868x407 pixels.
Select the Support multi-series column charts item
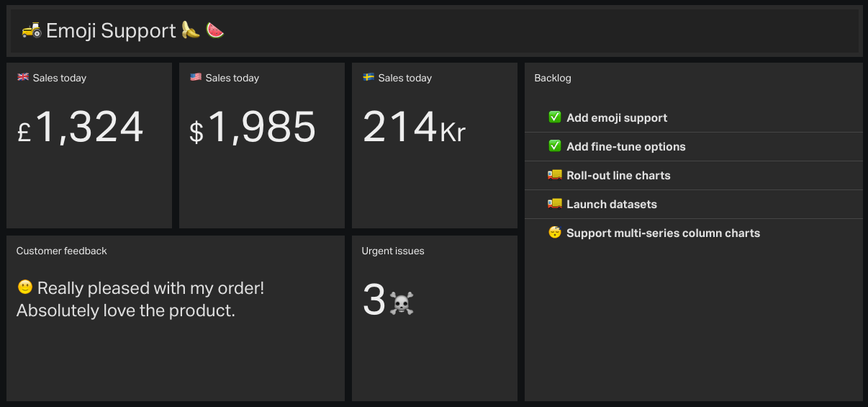coord(694,233)
